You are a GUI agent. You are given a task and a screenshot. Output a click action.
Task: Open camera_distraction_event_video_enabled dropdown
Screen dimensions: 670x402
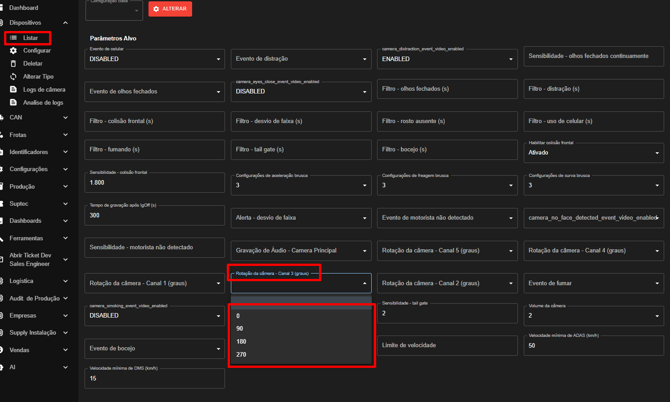[447, 59]
